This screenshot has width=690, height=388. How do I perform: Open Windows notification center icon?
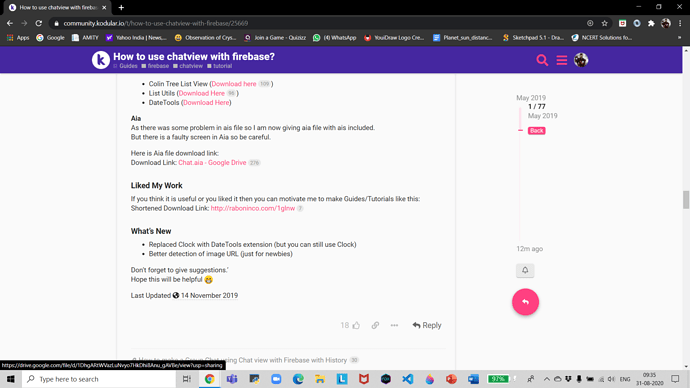[675, 379]
